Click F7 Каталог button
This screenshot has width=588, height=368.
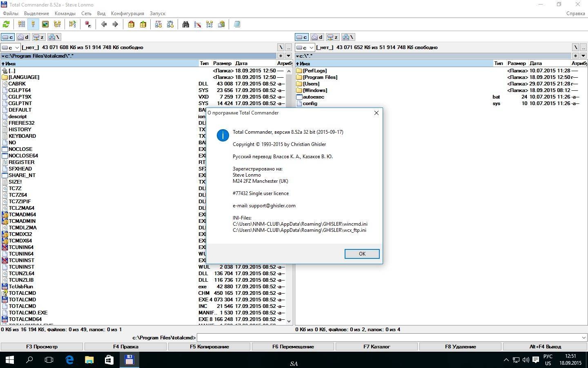377,347
